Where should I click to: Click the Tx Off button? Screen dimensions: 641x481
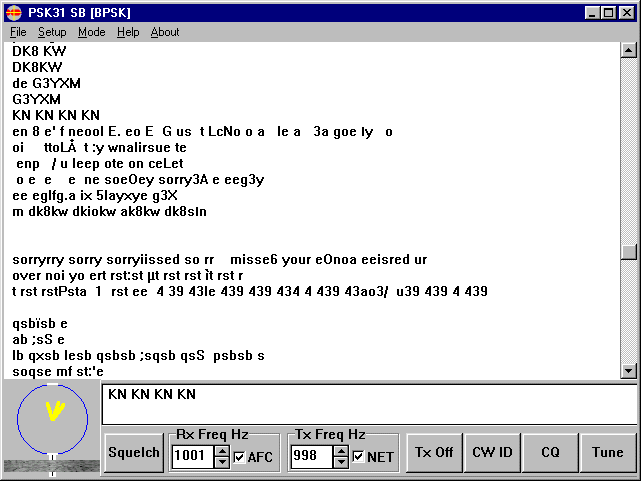[434, 452]
